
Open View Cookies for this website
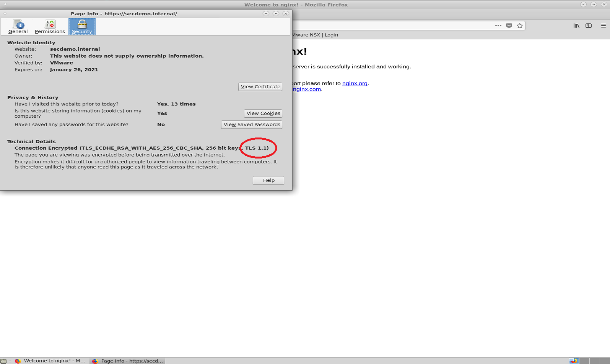(x=263, y=113)
